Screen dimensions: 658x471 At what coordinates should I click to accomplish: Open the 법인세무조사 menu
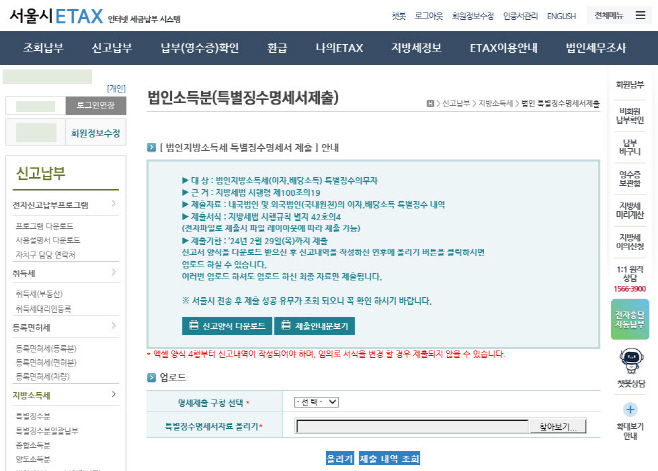pyautogui.click(x=596, y=48)
